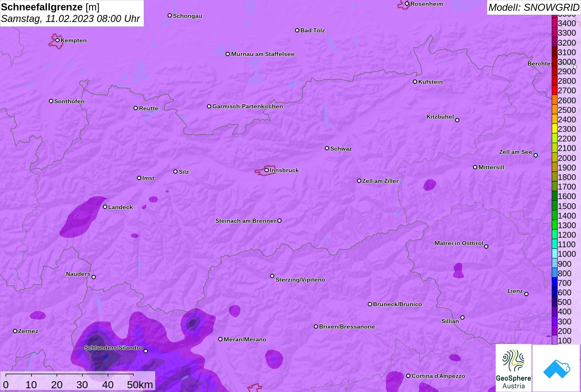The height and width of the screenshot is (392, 581).
Task: Click the Schongau location marker
Action: (x=170, y=15)
